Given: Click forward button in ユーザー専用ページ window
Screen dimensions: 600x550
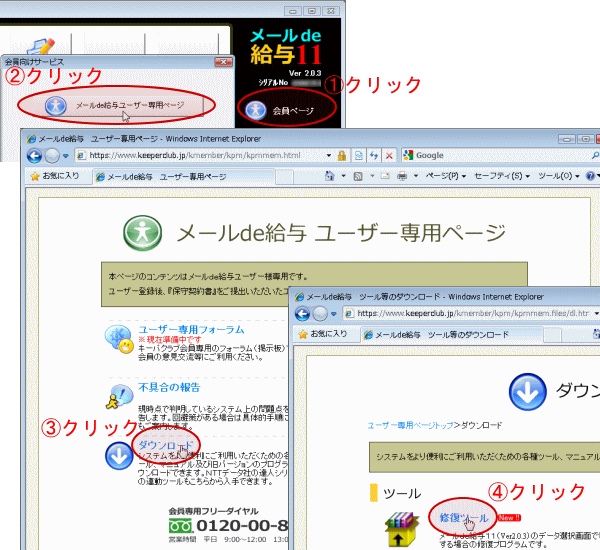Looking at the screenshot, I should [x=52, y=155].
